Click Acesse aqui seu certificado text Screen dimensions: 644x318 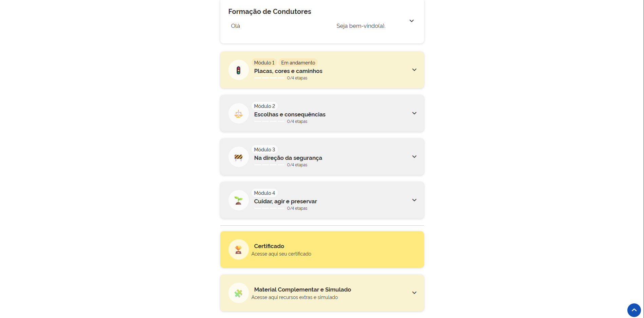(x=281, y=254)
